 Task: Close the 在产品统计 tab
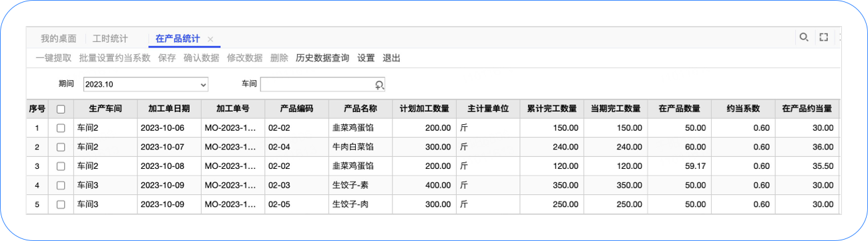point(210,39)
